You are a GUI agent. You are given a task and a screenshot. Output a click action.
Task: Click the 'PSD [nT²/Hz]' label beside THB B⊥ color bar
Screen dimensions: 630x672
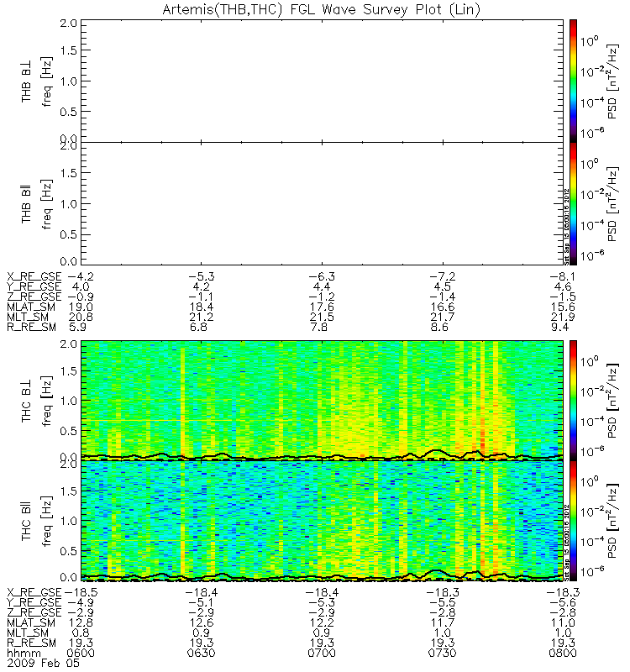click(612, 81)
